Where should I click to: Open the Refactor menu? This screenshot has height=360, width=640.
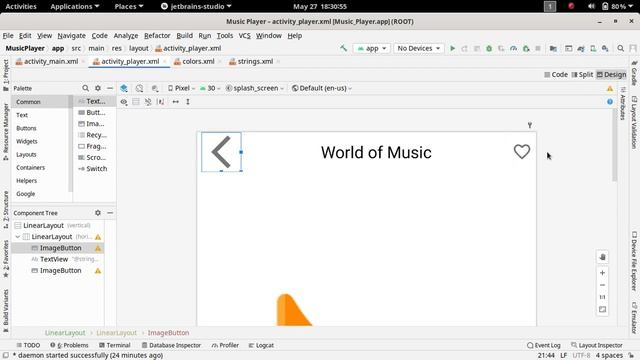[x=157, y=36]
